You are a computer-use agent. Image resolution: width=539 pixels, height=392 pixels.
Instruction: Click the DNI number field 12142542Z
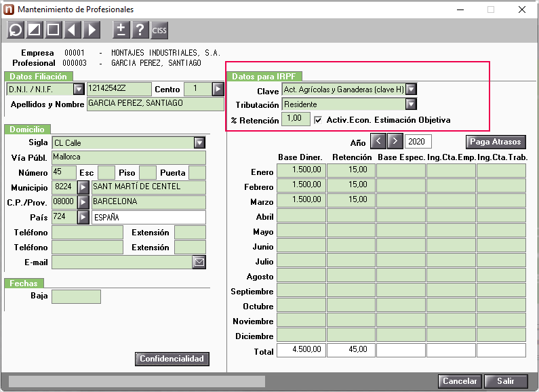click(119, 89)
